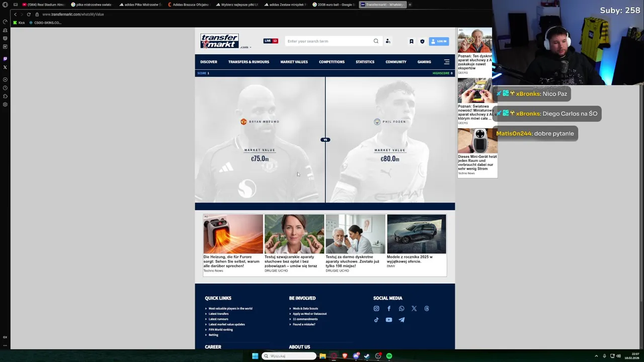Open the 'FIFA World ranking' link
644x362 pixels.
click(x=221, y=330)
